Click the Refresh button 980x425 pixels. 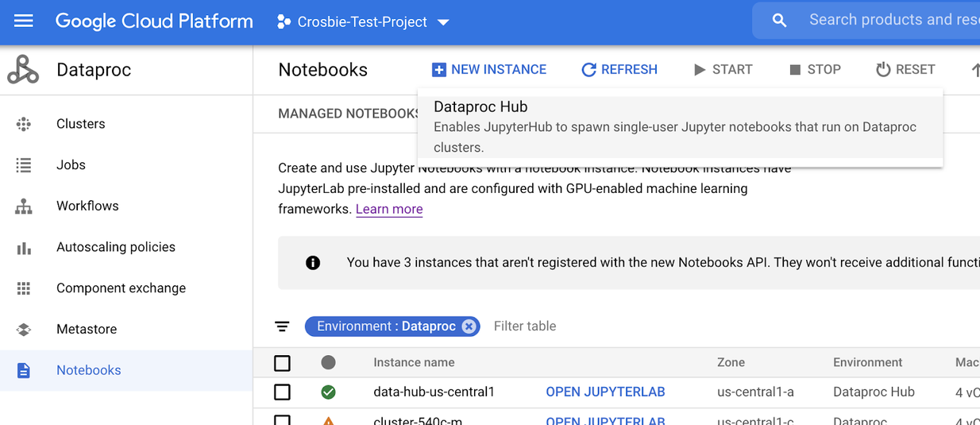619,70
